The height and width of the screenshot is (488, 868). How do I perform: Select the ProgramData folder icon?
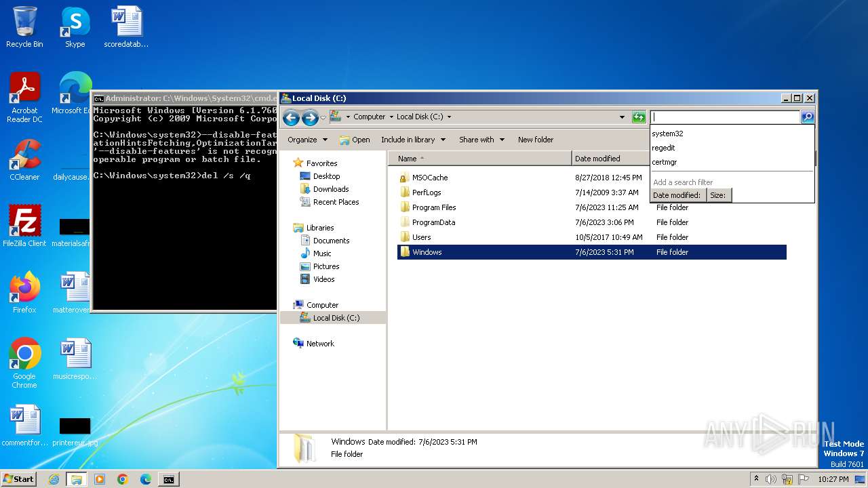click(405, 222)
